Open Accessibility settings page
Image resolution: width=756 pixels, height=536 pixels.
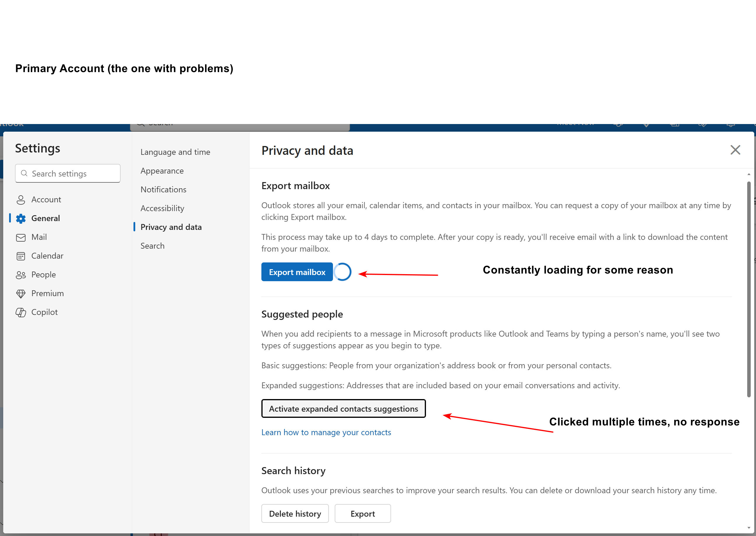[162, 208]
